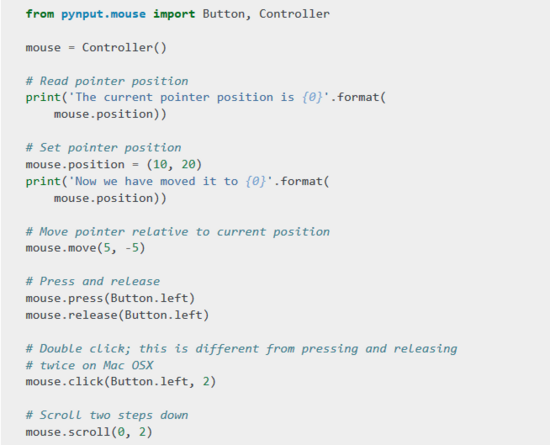Click 'Controller' in the import statement
550x445 pixels.
294,14
